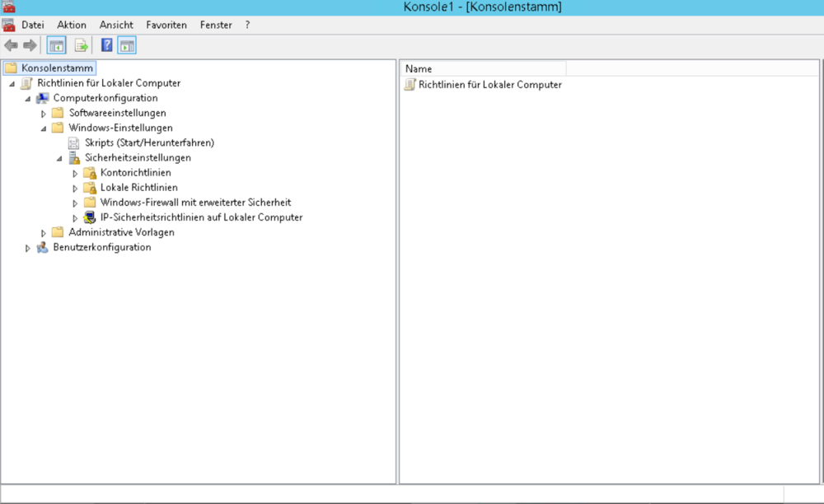Select Lokale Richtlinien in the tree
The image size is (824, 504).
coord(138,188)
